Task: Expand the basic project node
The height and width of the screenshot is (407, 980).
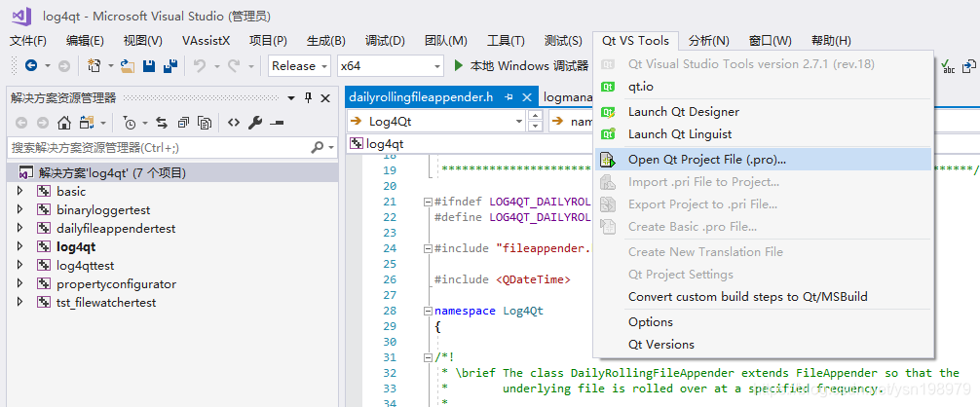Action: [x=20, y=191]
